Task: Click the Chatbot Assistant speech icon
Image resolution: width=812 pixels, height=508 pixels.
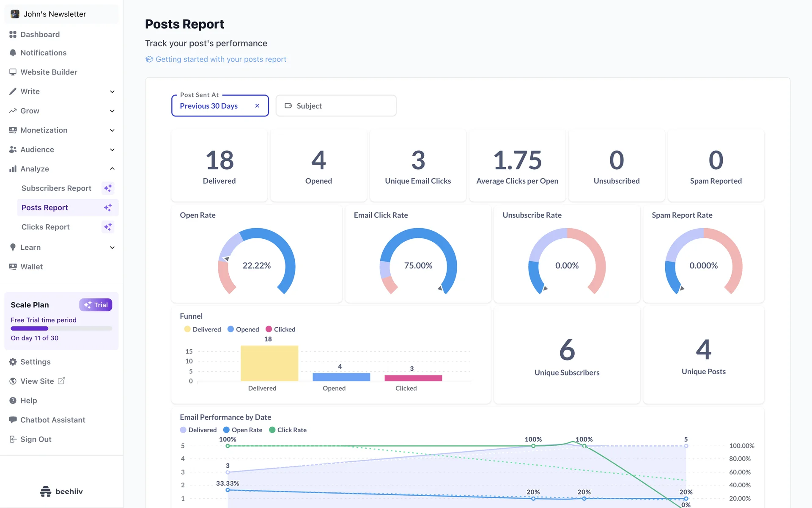Action: [13, 420]
